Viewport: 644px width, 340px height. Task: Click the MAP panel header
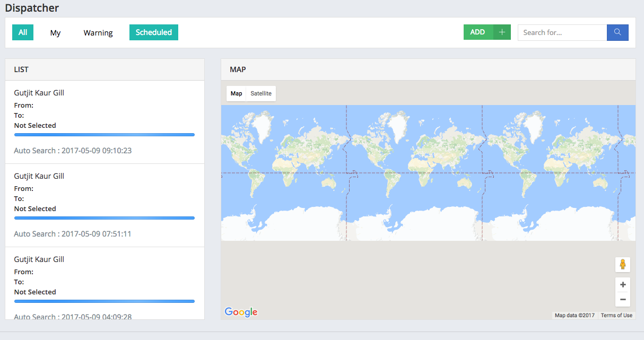[428, 69]
